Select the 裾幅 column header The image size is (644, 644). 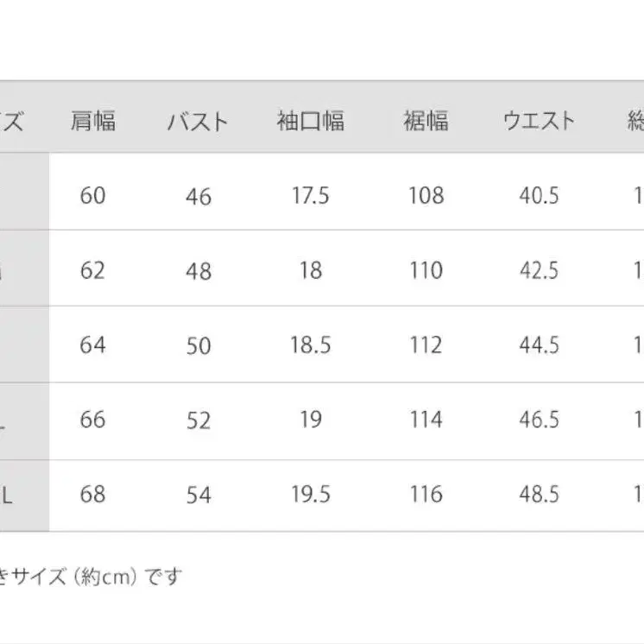(426, 121)
